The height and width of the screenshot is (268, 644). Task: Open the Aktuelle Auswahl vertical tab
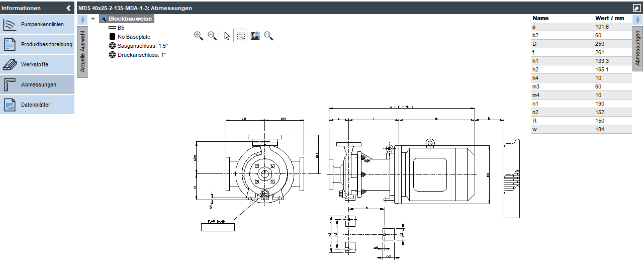tap(82, 52)
